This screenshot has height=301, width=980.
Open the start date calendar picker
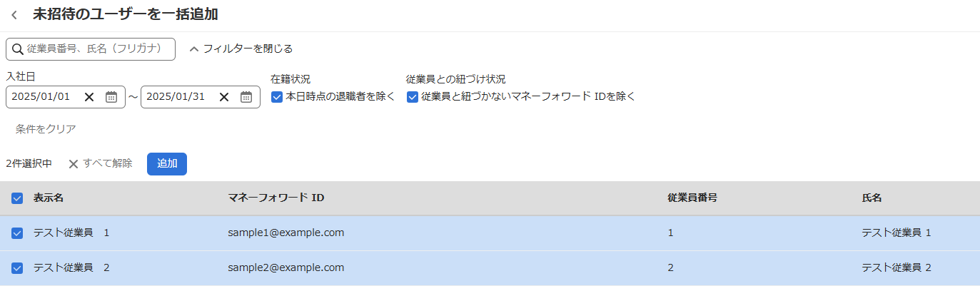[111, 97]
